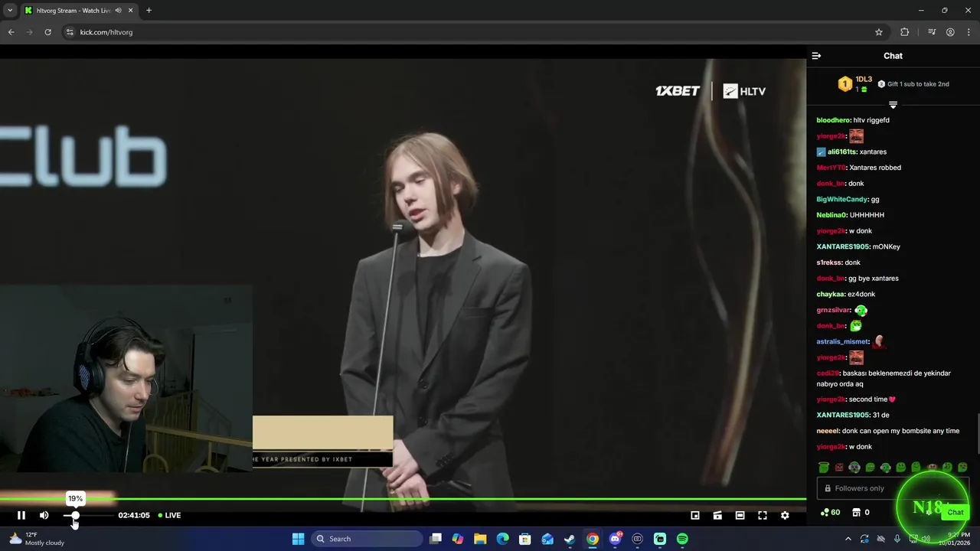Open the Chrome profile avatar
This screenshot has width=980, height=551.
[950, 32]
